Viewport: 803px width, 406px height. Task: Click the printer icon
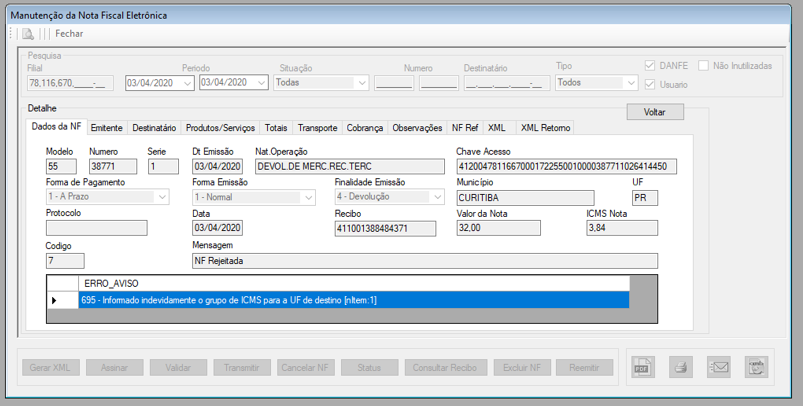click(681, 367)
